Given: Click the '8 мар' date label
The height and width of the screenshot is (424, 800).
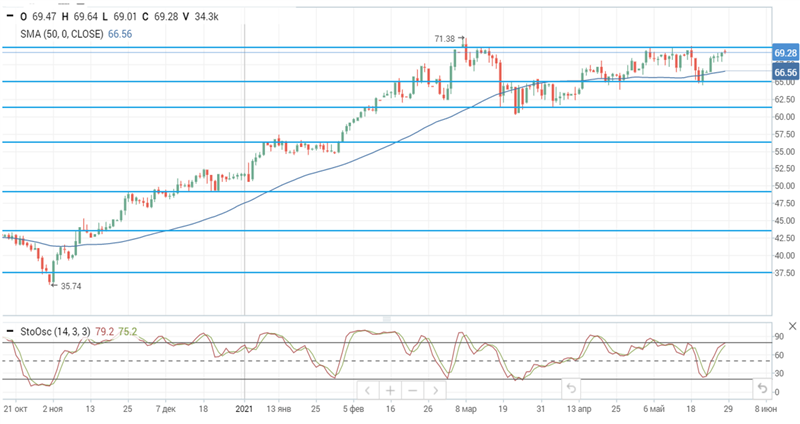Looking at the screenshot, I should (466, 409).
